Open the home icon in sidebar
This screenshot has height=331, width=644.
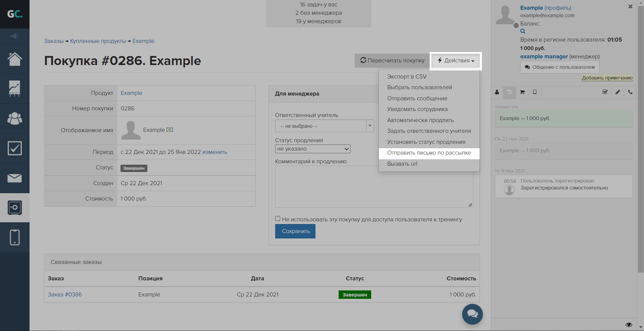click(x=15, y=59)
